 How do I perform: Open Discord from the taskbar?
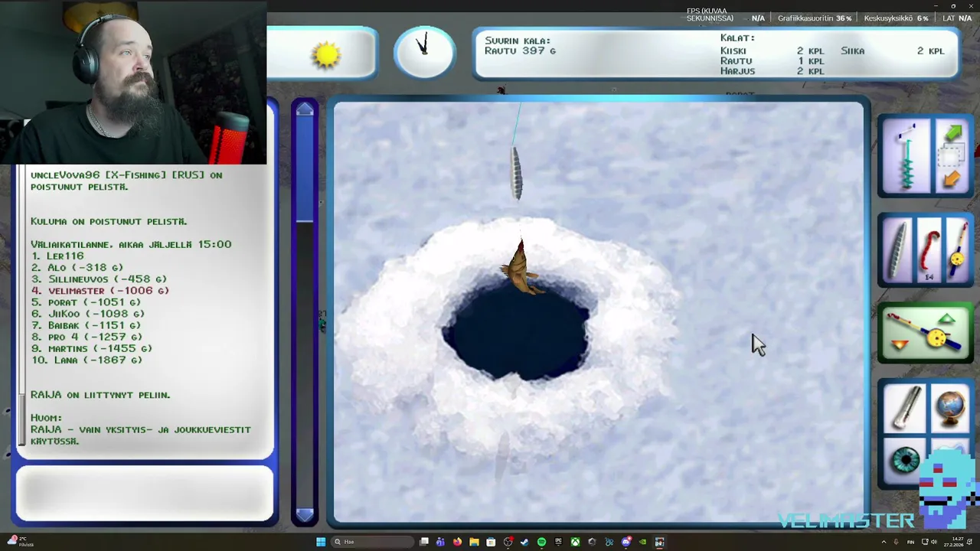tap(626, 542)
